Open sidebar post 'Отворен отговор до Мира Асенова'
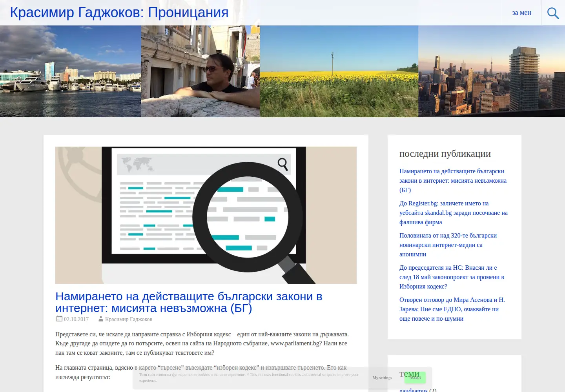Viewport: 565px width, 392px height. click(452, 309)
